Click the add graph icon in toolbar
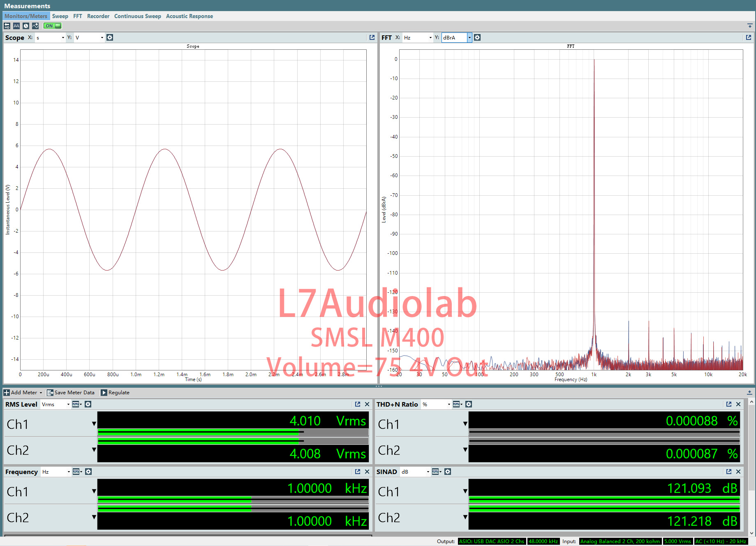The width and height of the screenshot is (756, 546). point(35,26)
